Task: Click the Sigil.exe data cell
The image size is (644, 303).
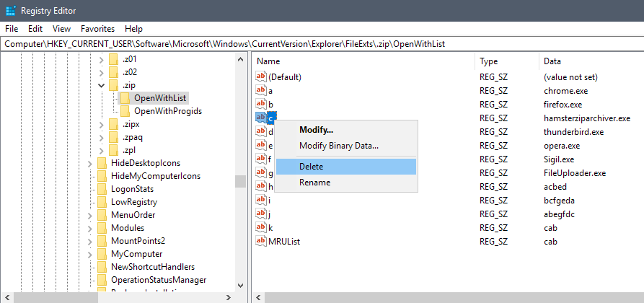Action: point(559,159)
